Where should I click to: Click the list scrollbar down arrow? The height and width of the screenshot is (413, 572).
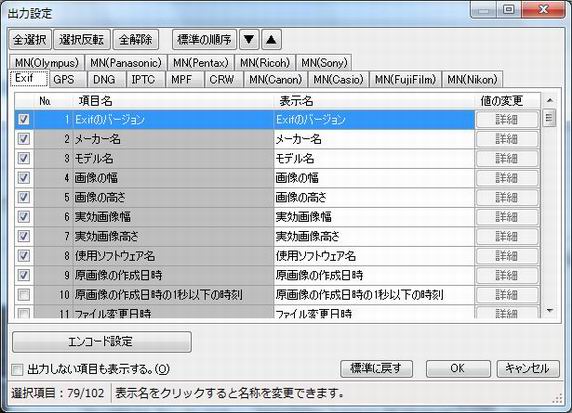pyautogui.click(x=550, y=310)
